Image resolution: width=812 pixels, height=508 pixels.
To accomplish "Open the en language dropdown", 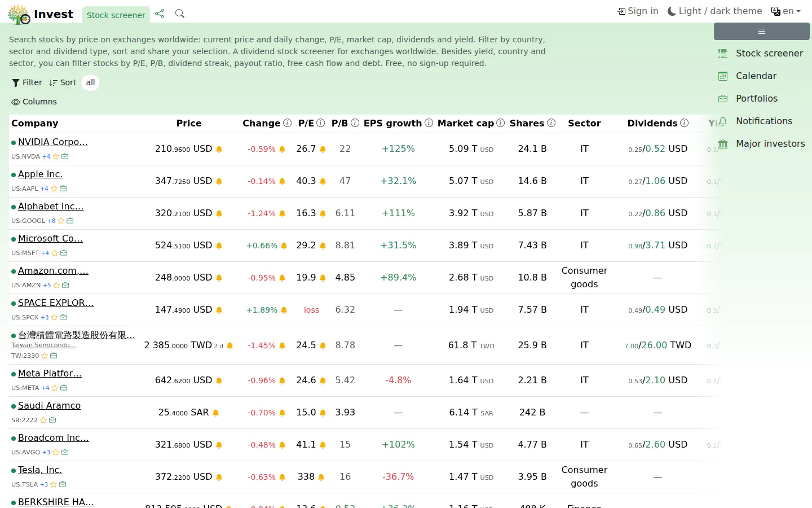I will tap(786, 11).
